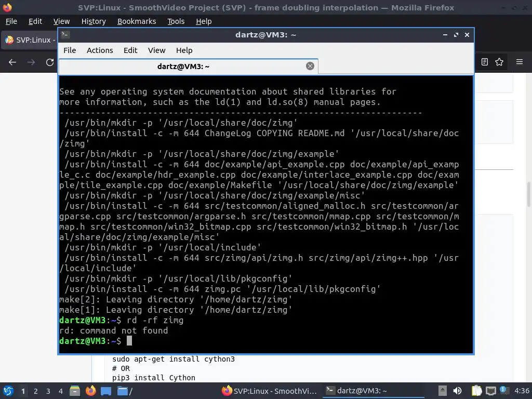Go forward in Firefox
Image resolution: width=532 pixels, height=399 pixels.
click(31, 62)
